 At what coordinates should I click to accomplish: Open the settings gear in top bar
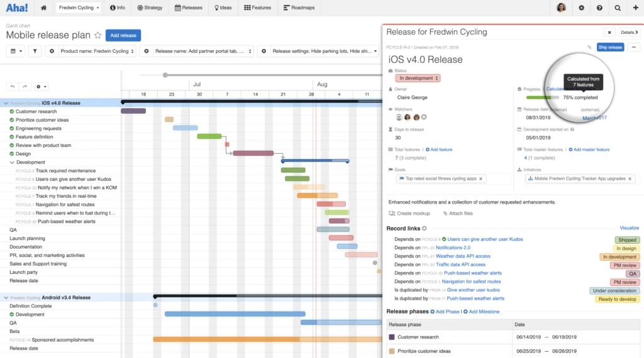(581, 8)
